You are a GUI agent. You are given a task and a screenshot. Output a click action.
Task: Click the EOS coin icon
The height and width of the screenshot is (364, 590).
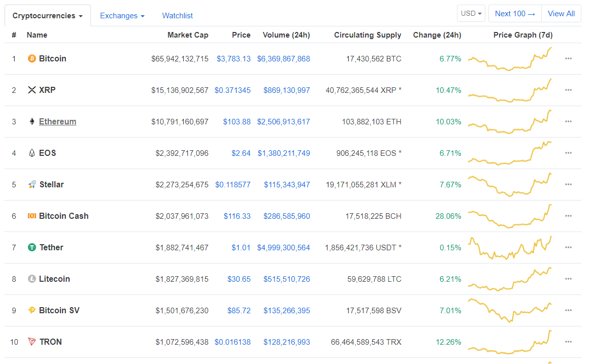pos(31,153)
